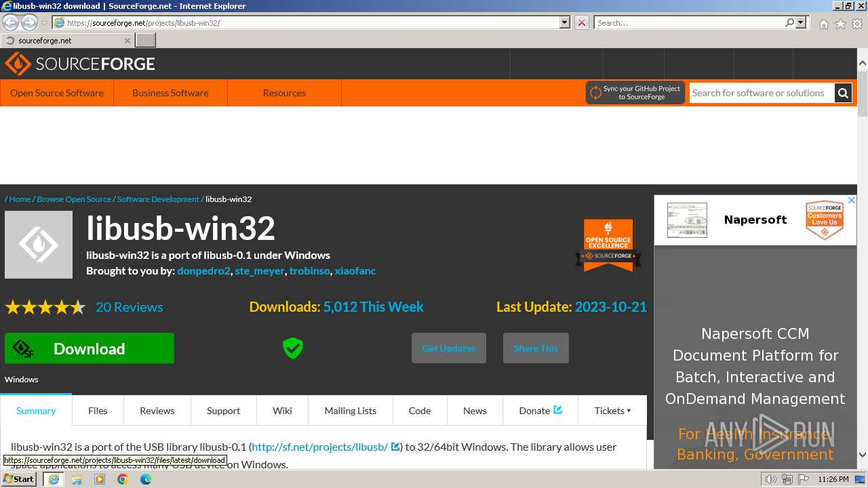Viewport: 868px width, 488px height.
Task: Click the Home breadcrumb link
Action: (20, 199)
